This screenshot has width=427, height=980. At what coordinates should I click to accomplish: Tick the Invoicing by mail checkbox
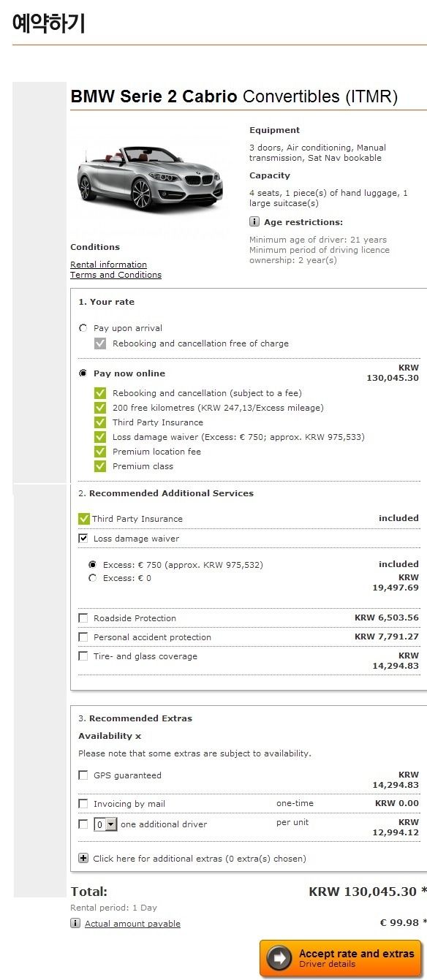pyautogui.click(x=83, y=804)
